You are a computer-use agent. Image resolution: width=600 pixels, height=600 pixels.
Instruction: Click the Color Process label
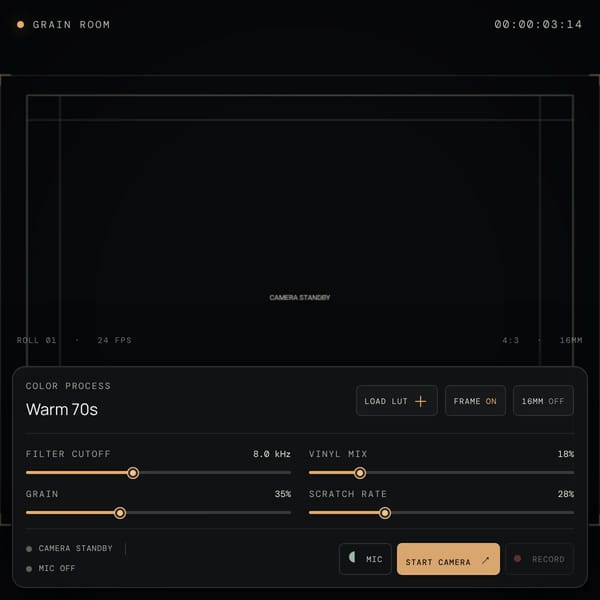[68, 386]
